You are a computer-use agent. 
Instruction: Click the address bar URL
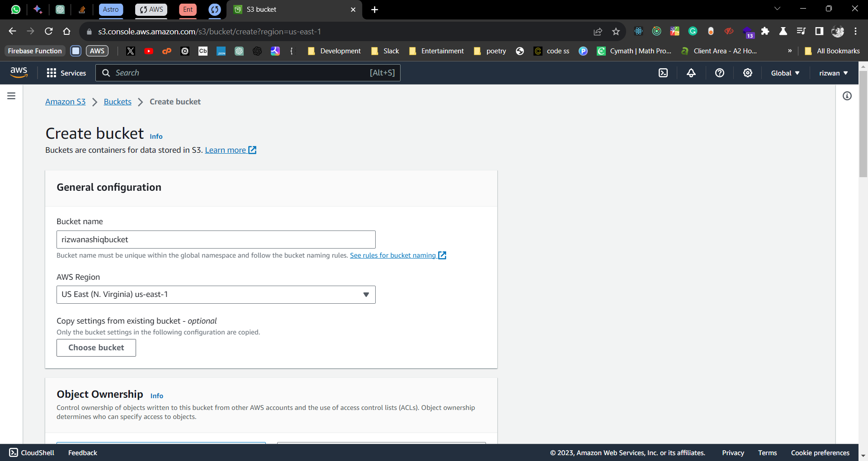click(x=209, y=32)
